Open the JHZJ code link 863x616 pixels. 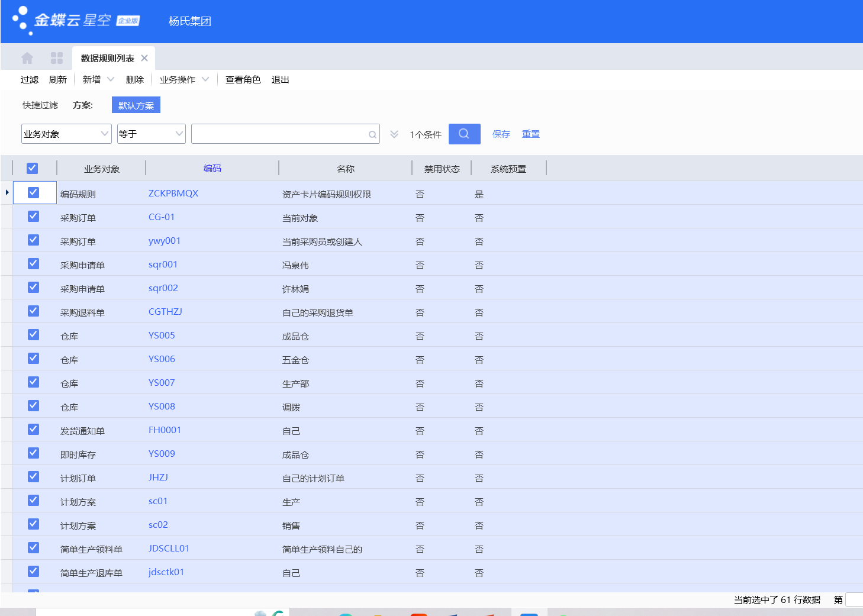(158, 478)
